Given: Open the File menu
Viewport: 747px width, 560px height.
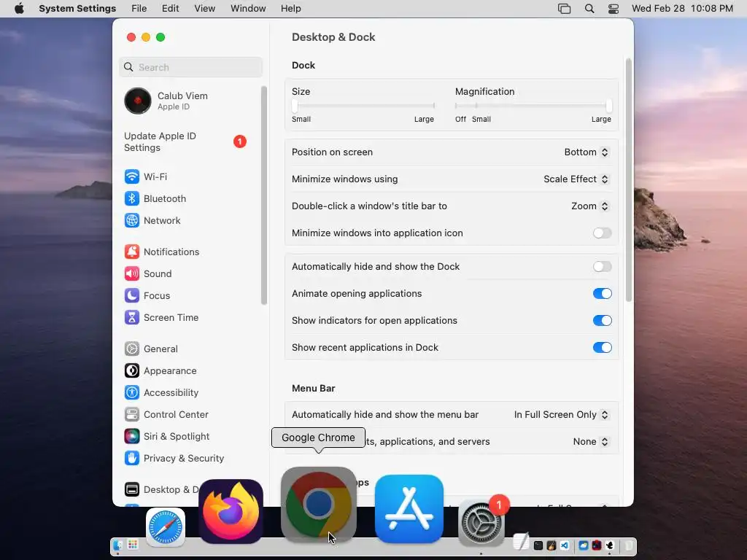Looking at the screenshot, I should tap(139, 9).
